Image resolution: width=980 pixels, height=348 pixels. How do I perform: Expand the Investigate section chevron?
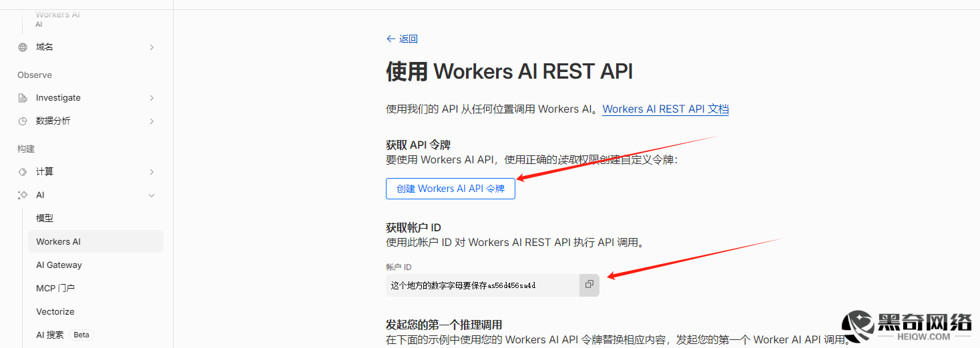(152, 98)
